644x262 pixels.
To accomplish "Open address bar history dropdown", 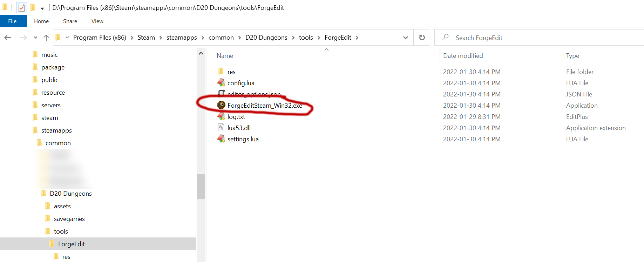I will point(406,38).
